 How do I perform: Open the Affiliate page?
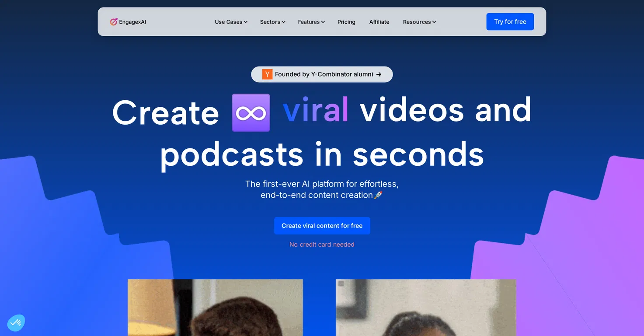coord(379,22)
